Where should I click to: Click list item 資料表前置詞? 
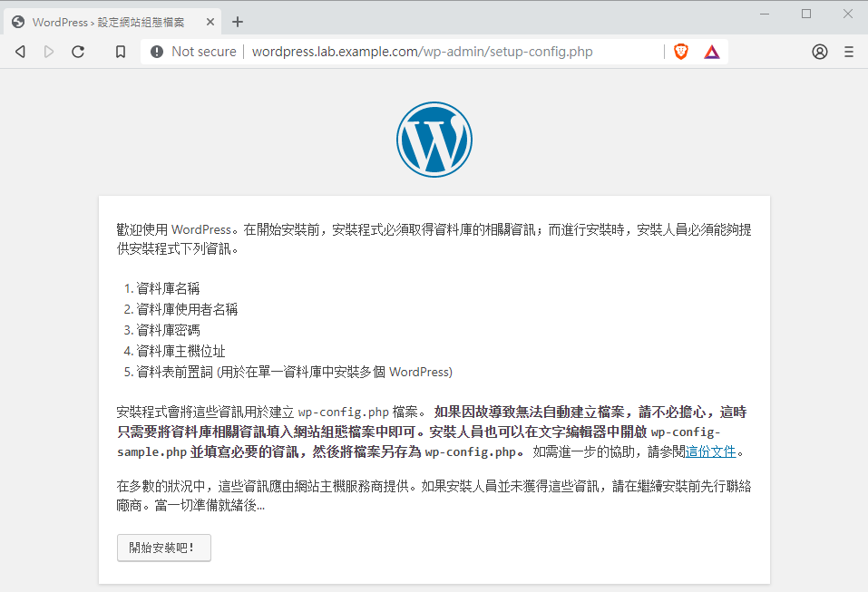pos(295,372)
